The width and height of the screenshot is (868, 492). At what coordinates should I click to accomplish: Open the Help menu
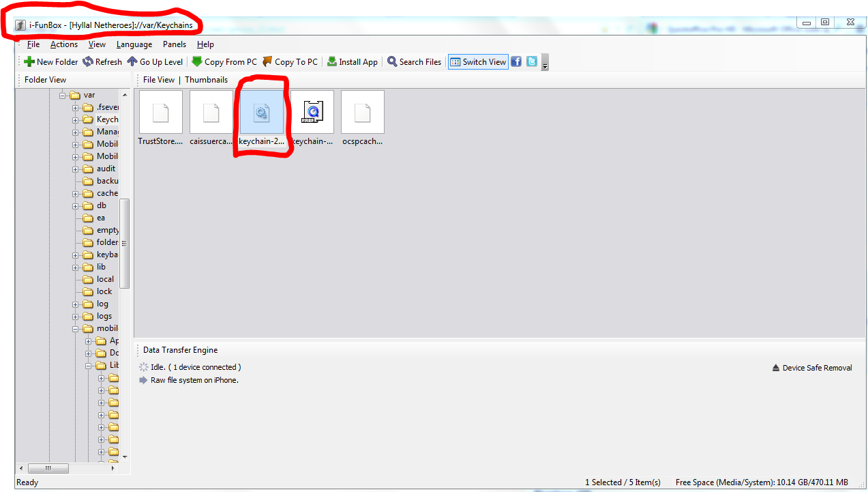[205, 44]
